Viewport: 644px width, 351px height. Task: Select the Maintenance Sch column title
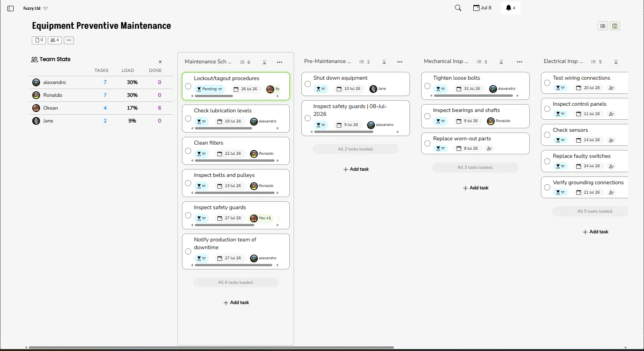click(x=208, y=62)
